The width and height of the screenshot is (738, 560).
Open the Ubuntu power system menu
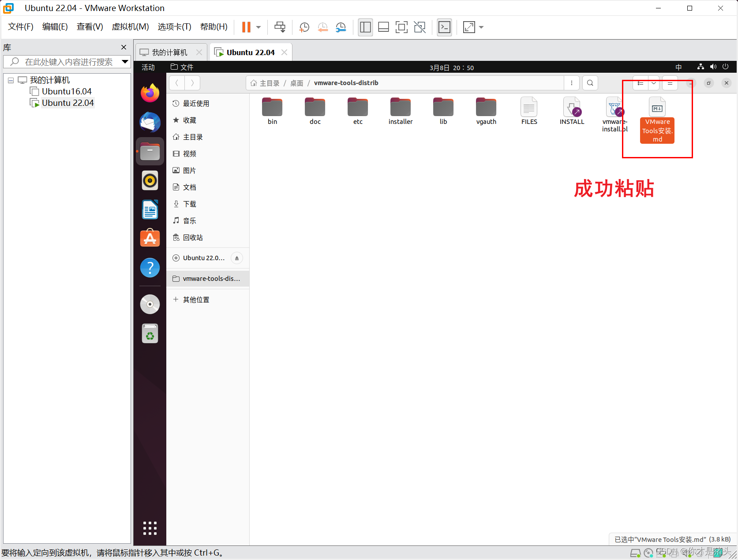tap(725, 67)
